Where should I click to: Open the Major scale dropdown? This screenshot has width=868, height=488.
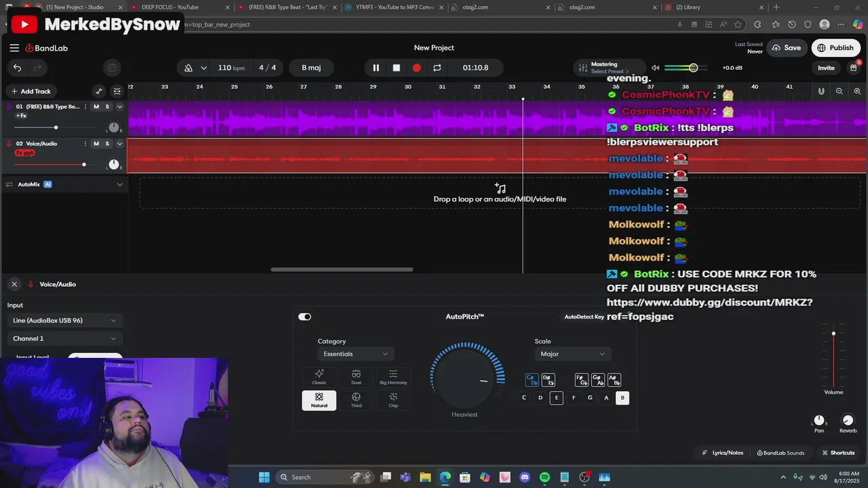coord(572,354)
